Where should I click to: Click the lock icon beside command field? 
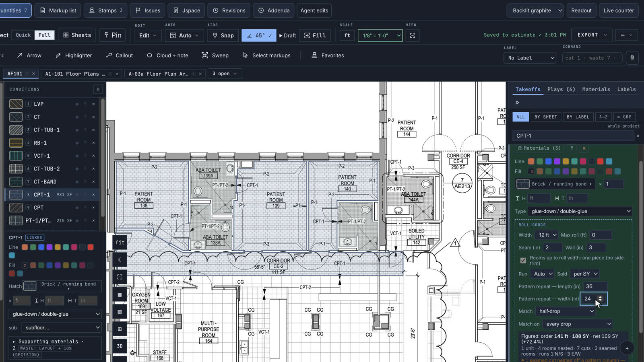point(632,58)
